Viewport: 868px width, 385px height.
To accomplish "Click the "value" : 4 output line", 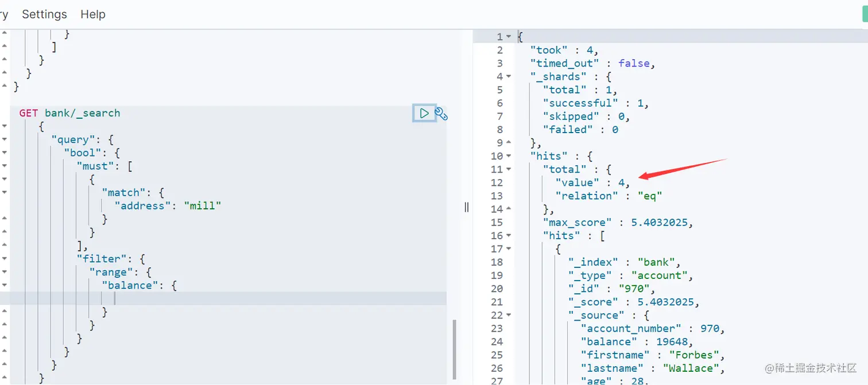I will click(592, 183).
